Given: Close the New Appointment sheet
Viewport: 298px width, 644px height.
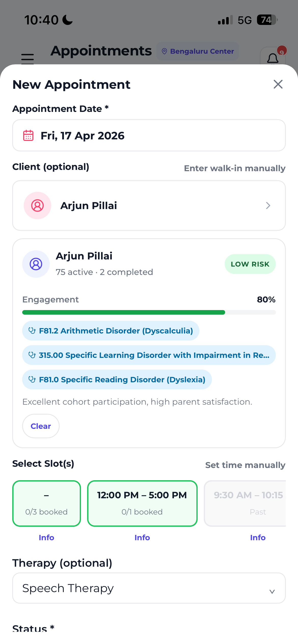Looking at the screenshot, I should [x=278, y=84].
